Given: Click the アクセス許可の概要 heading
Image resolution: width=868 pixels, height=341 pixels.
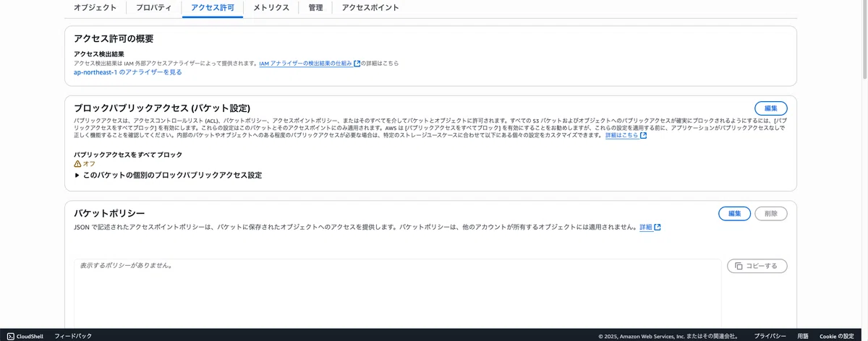Looking at the screenshot, I should pos(114,39).
